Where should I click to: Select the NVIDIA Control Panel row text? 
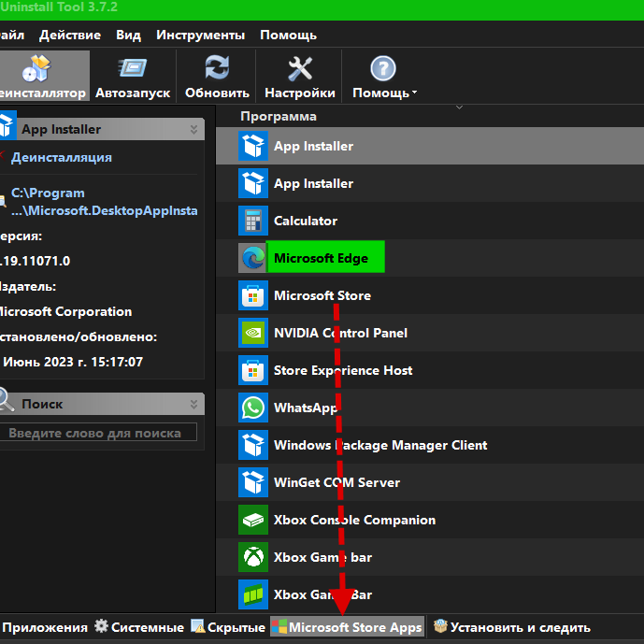[x=340, y=333]
